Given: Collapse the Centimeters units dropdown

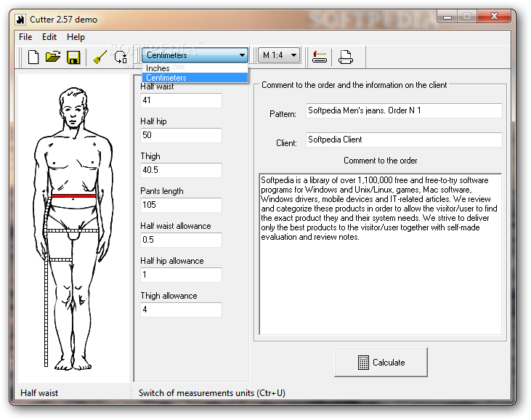Looking at the screenshot, I should pos(242,55).
